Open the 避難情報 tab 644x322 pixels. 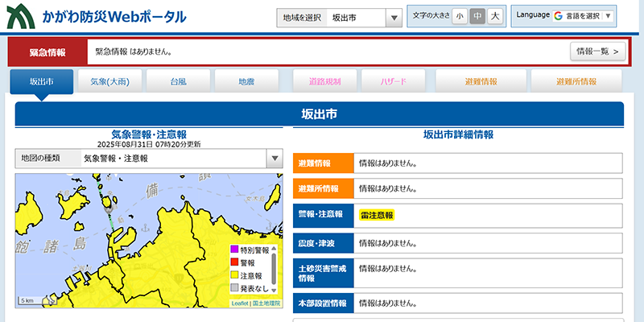[x=481, y=82]
